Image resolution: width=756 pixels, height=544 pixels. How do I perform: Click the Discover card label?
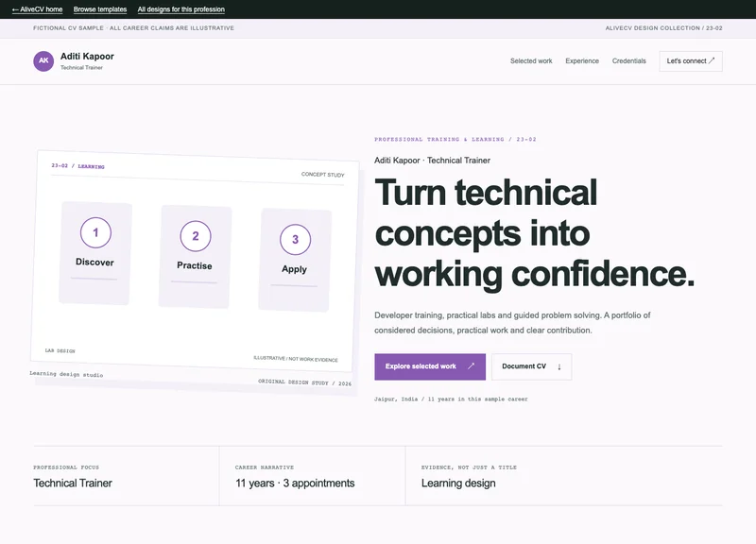[94, 263]
